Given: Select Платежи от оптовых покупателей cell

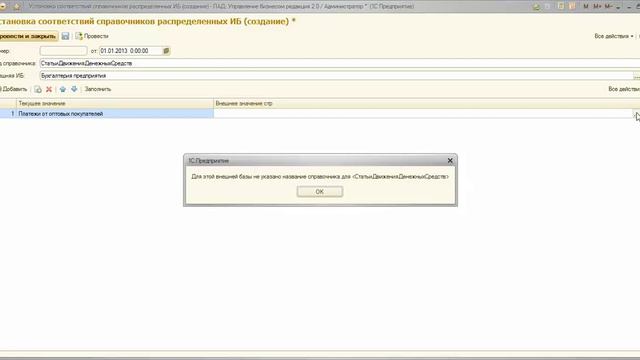Looking at the screenshot, I should click(x=115, y=114).
